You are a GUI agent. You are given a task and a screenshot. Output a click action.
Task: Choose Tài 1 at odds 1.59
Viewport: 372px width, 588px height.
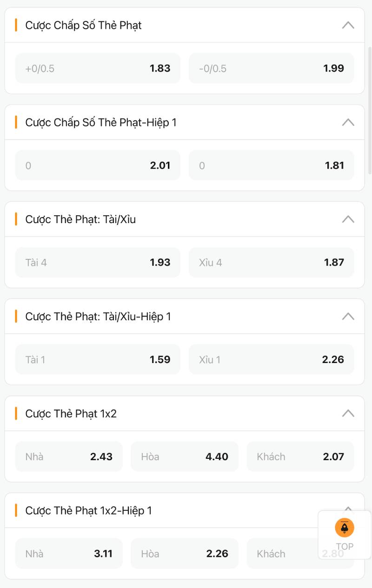(x=98, y=360)
